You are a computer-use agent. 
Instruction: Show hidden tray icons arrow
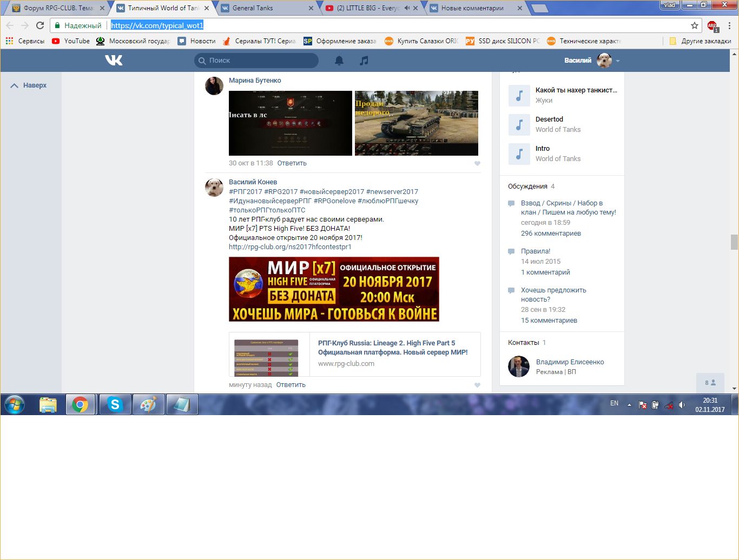(x=629, y=404)
